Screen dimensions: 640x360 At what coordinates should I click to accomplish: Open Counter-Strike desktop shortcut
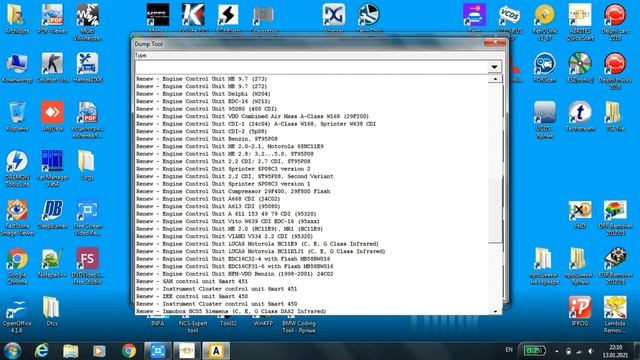pyautogui.click(x=52, y=67)
